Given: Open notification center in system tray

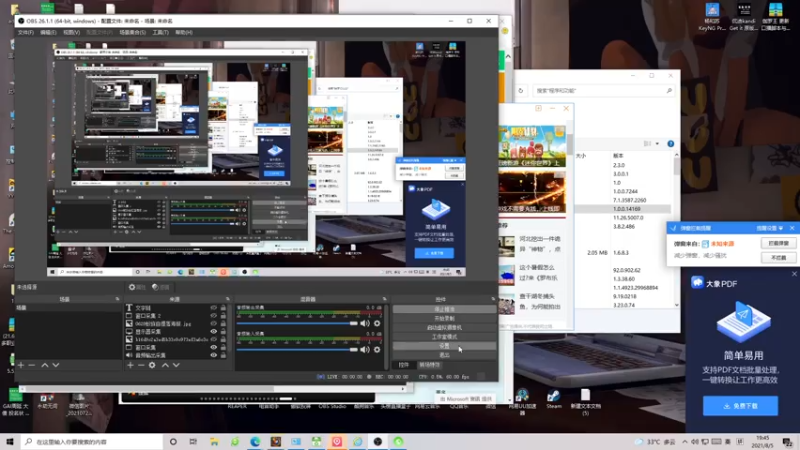Looking at the screenshot, I should point(787,442).
